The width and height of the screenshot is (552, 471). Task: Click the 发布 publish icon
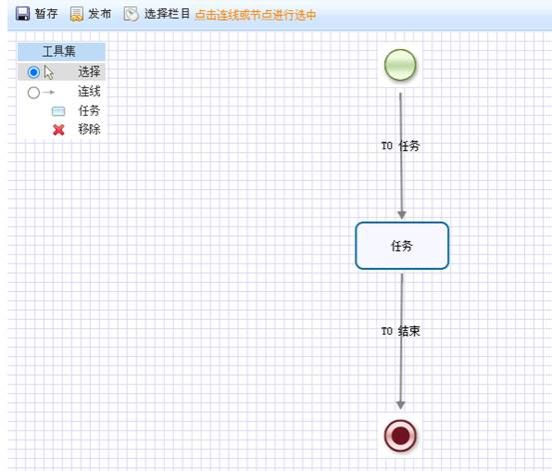(76, 14)
